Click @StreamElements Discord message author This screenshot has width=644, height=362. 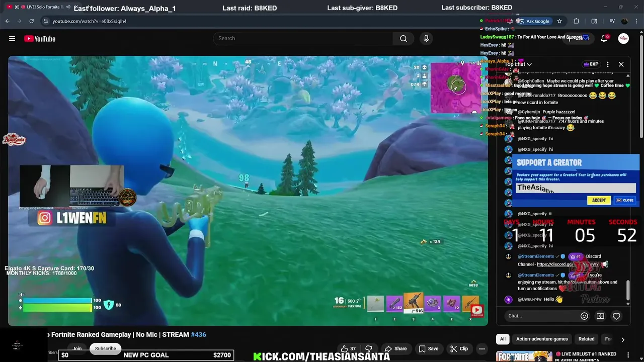[535, 256]
